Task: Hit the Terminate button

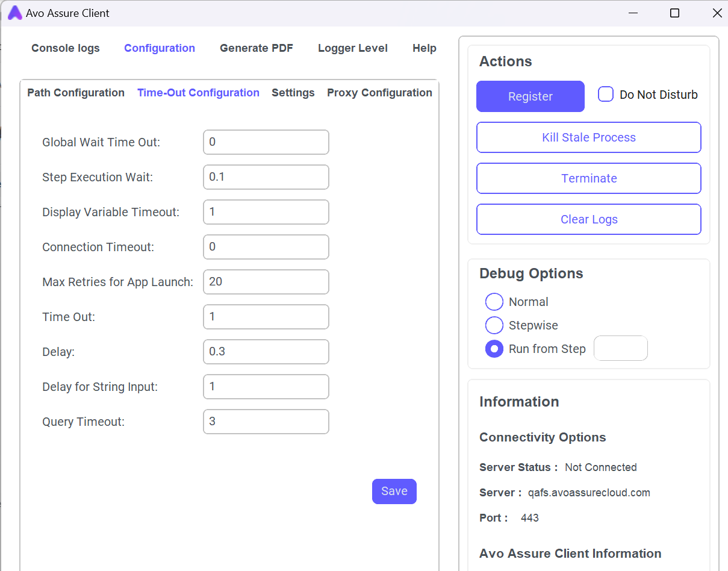Action: click(588, 178)
